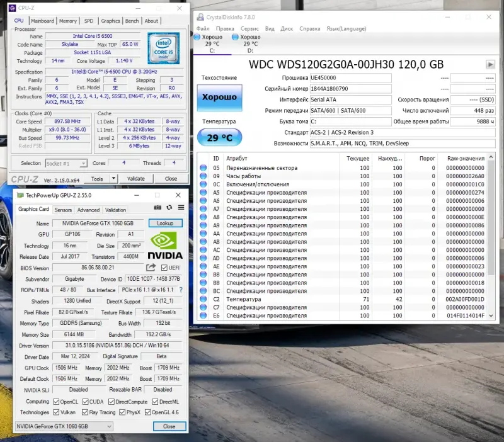Viewport: 504px width, 442px height.
Task: Toggle the OpenGL 4.6 checkbox
Action: pos(148,412)
